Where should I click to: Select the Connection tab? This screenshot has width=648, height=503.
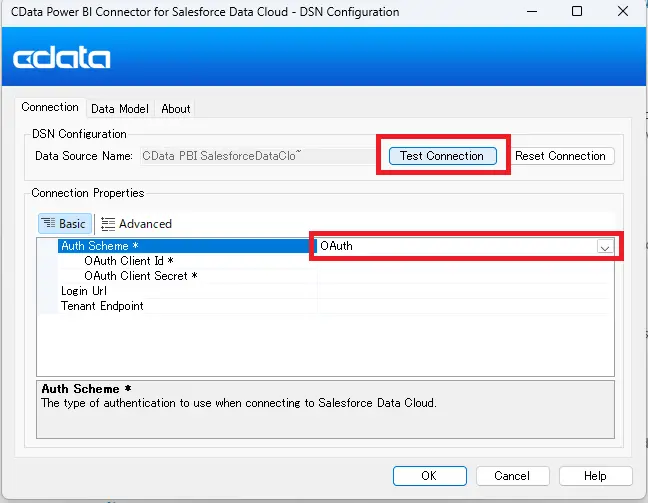point(50,108)
